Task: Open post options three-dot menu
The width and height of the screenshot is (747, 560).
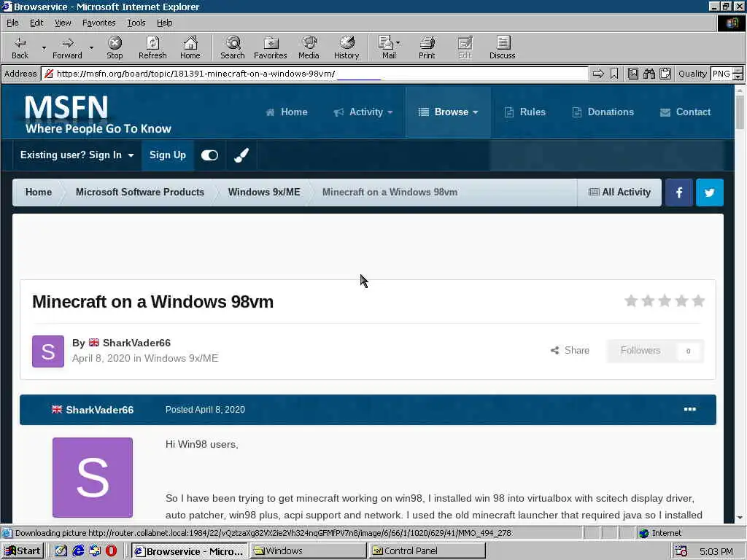Action: point(690,410)
